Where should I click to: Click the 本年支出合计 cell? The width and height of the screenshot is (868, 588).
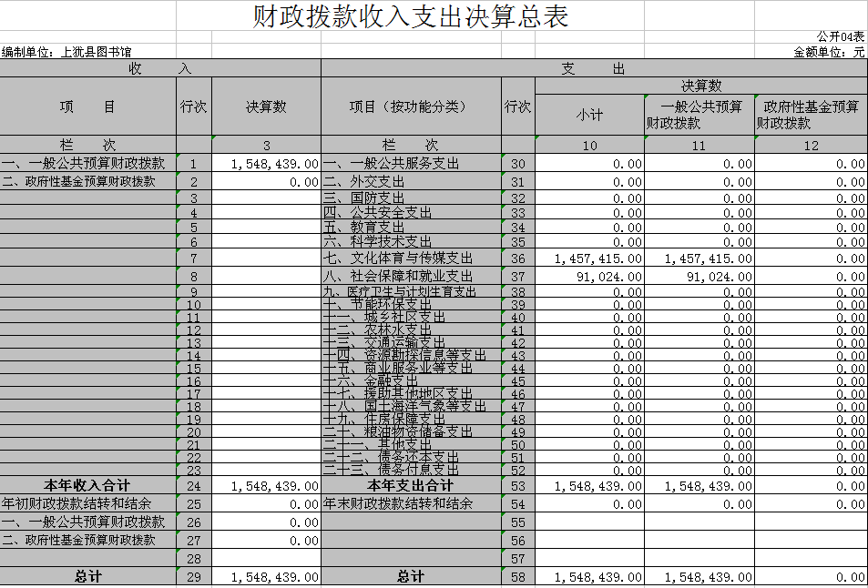(411, 486)
